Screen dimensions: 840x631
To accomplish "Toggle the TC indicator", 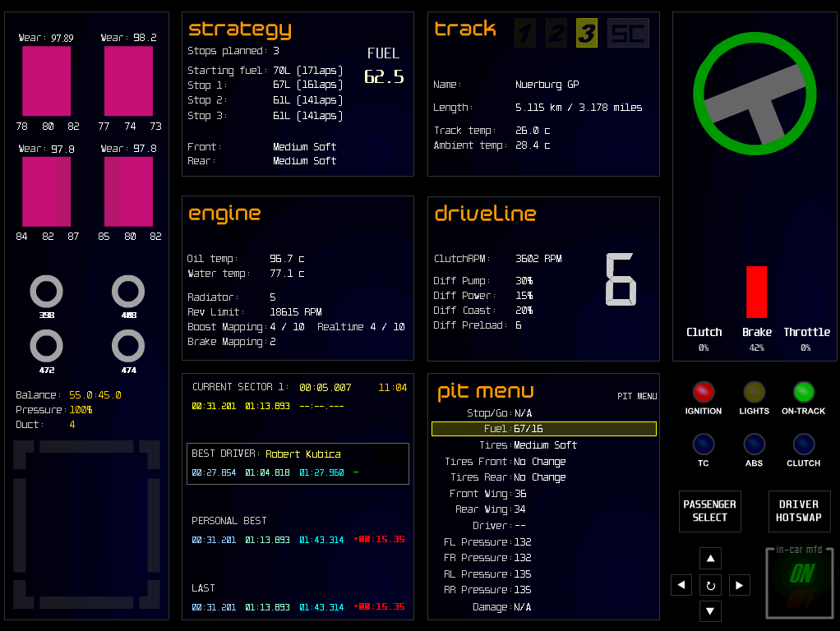I will (703, 444).
